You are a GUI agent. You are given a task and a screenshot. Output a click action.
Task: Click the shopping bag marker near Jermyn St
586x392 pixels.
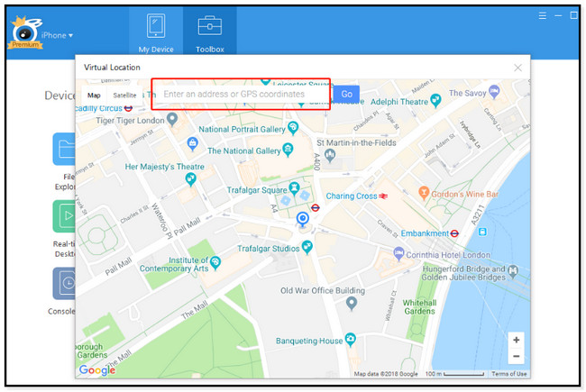click(x=192, y=143)
